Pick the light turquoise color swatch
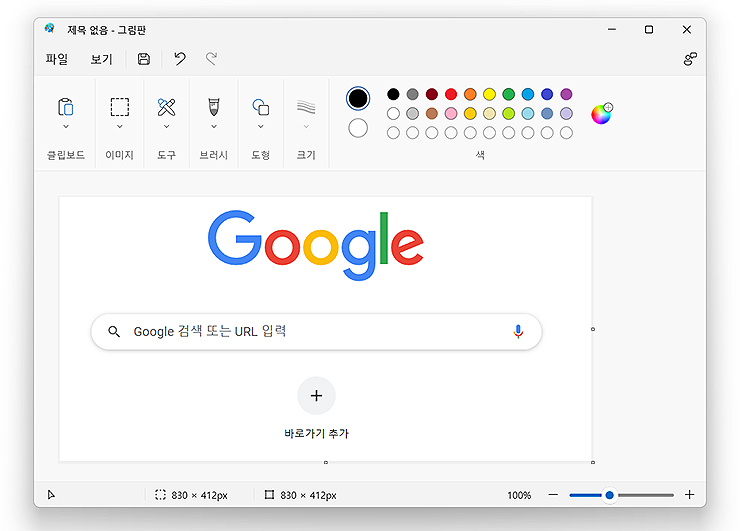 point(528,113)
